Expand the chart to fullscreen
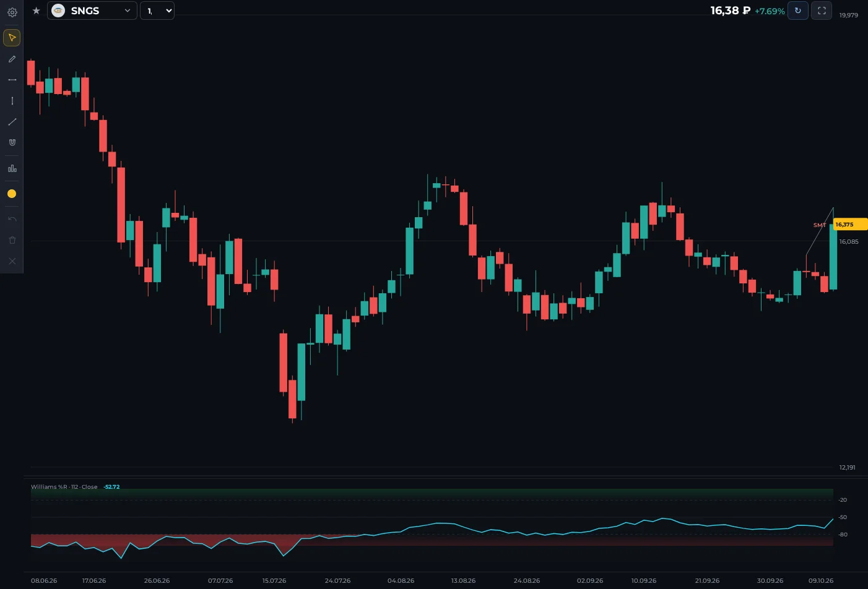The width and height of the screenshot is (868, 589). [822, 11]
